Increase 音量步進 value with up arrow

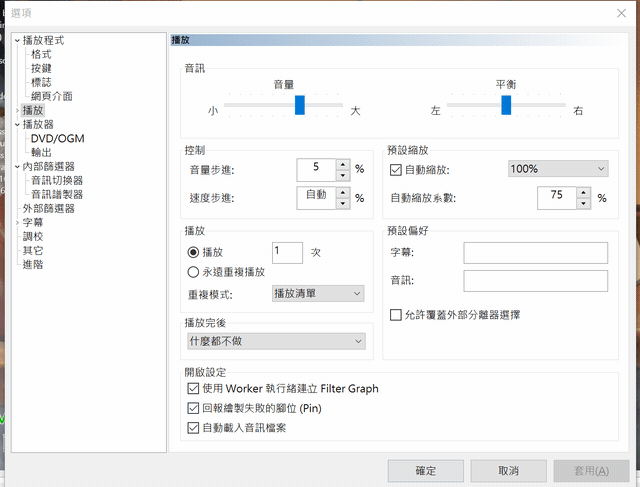342,164
